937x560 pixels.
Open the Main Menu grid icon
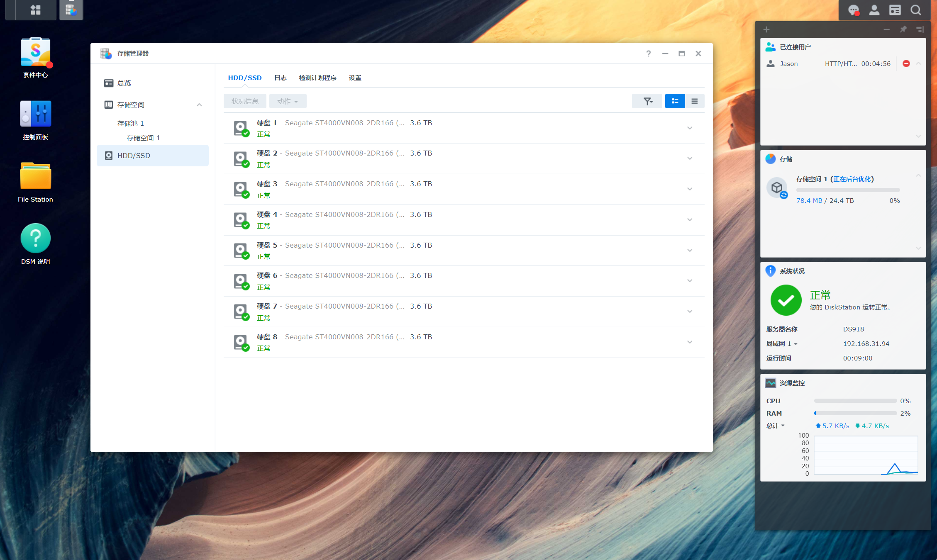[x=36, y=10]
